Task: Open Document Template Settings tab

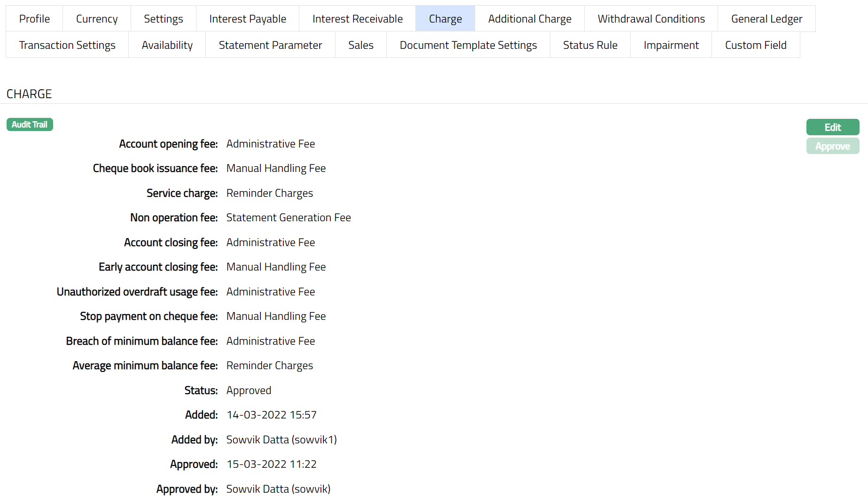Action: pyautogui.click(x=468, y=45)
